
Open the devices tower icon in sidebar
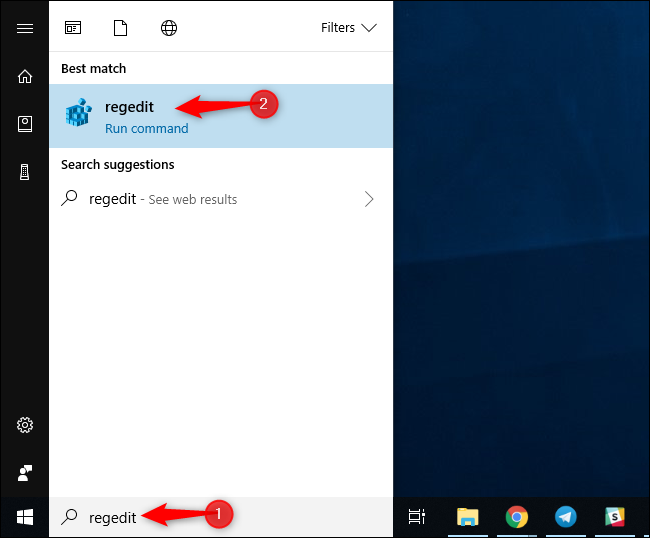pos(25,172)
